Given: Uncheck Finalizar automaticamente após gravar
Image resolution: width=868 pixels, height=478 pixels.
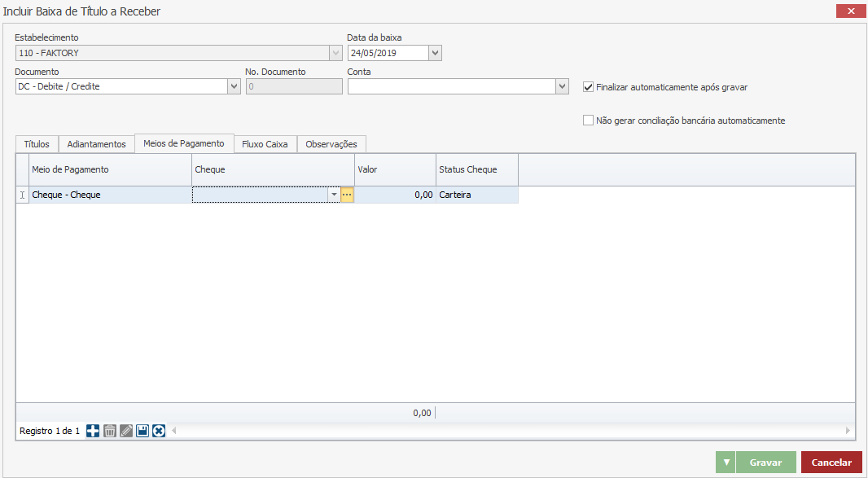Looking at the screenshot, I should (x=589, y=87).
